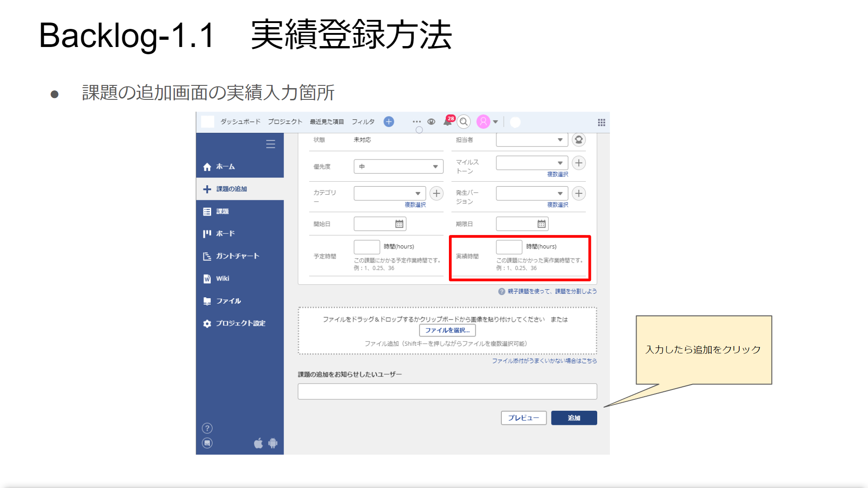868x488 pixels.
Task: Open Wiki in the sidebar
Action: pyautogui.click(x=240, y=278)
